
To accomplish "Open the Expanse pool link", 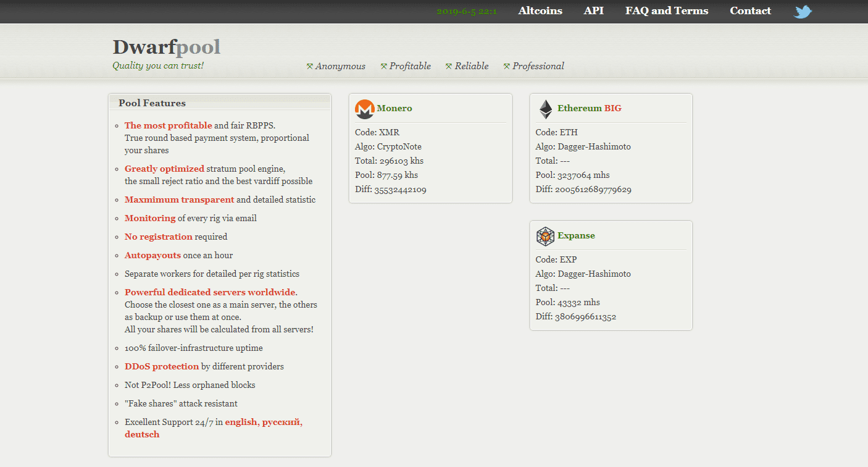I will [576, 235].
